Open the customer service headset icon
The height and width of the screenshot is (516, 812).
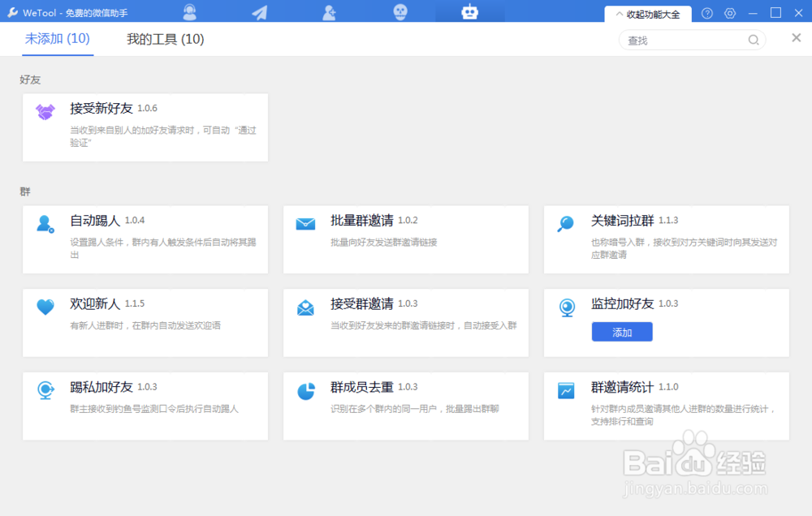[189, 12]
